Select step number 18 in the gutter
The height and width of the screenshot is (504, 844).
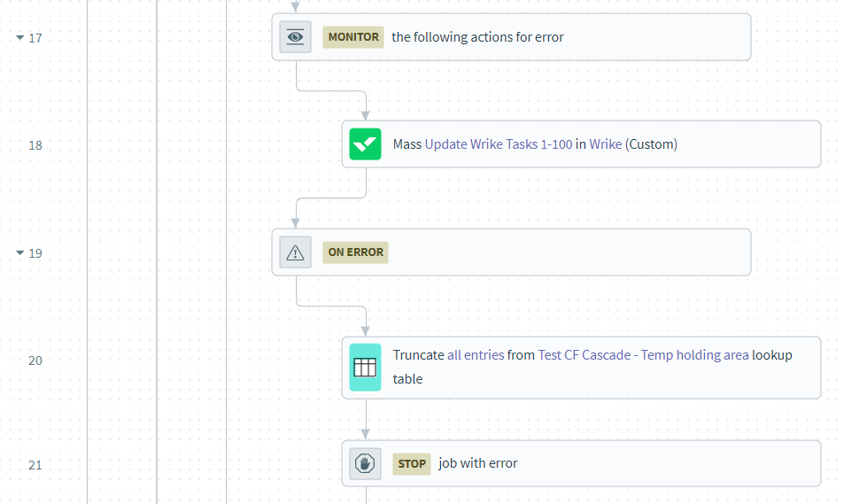(35, 145)
